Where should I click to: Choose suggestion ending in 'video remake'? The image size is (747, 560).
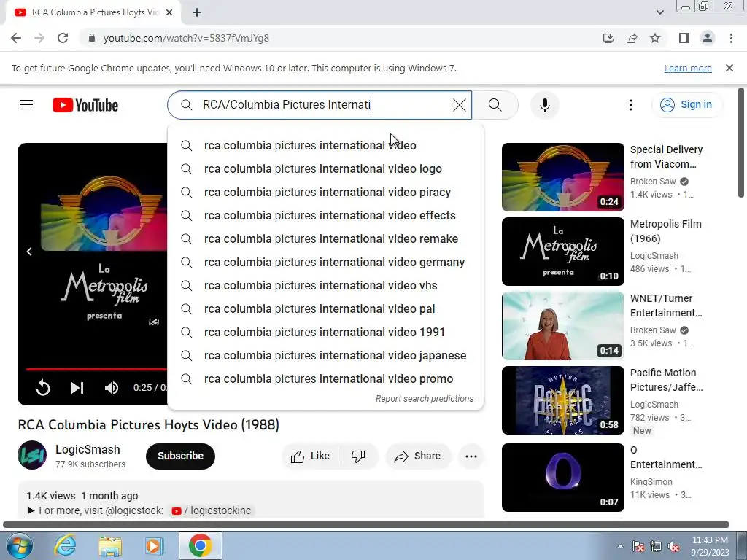[x=325, y=238]
